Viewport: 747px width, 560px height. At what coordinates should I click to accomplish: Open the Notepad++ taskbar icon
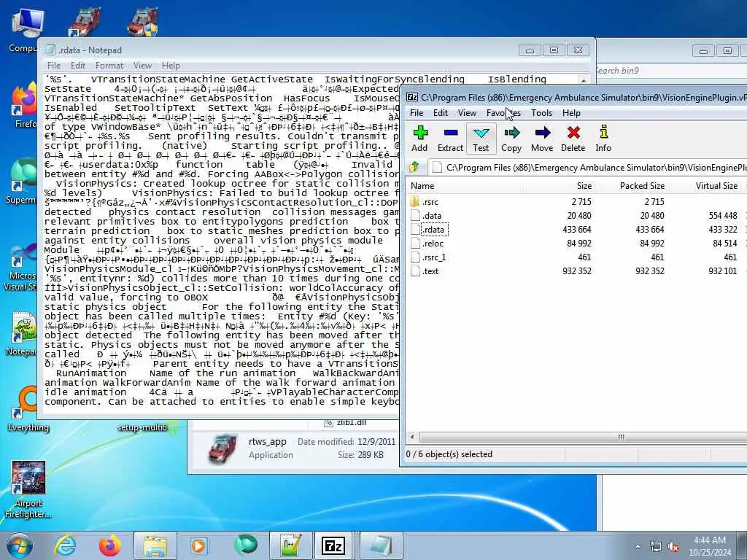pyautogui.click(x=291, y=545)
